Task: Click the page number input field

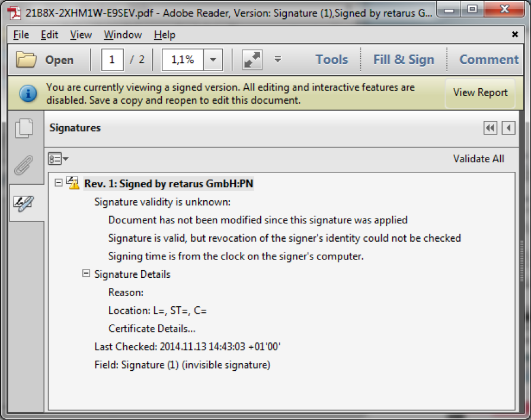Action: coord(113,60)
